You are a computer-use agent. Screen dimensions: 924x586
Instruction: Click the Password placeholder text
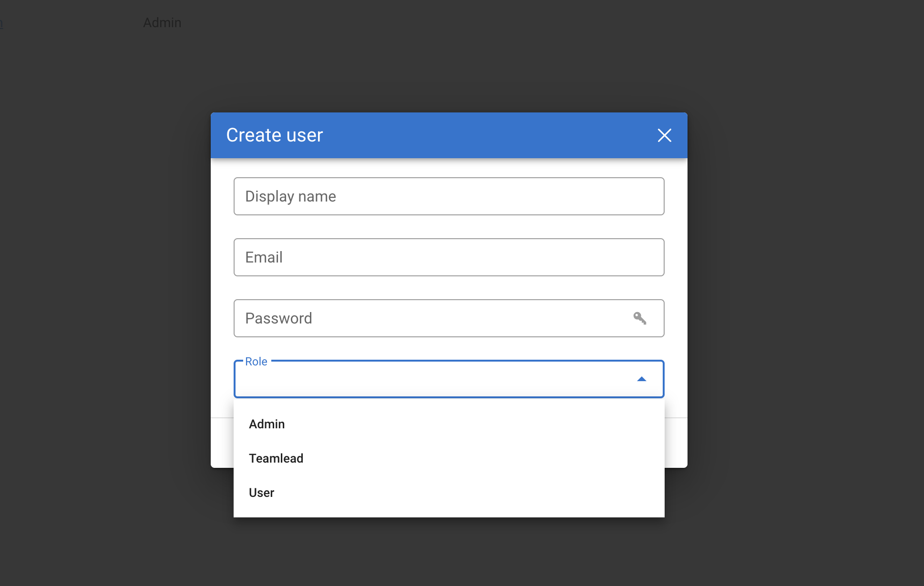tap(278, 318)
